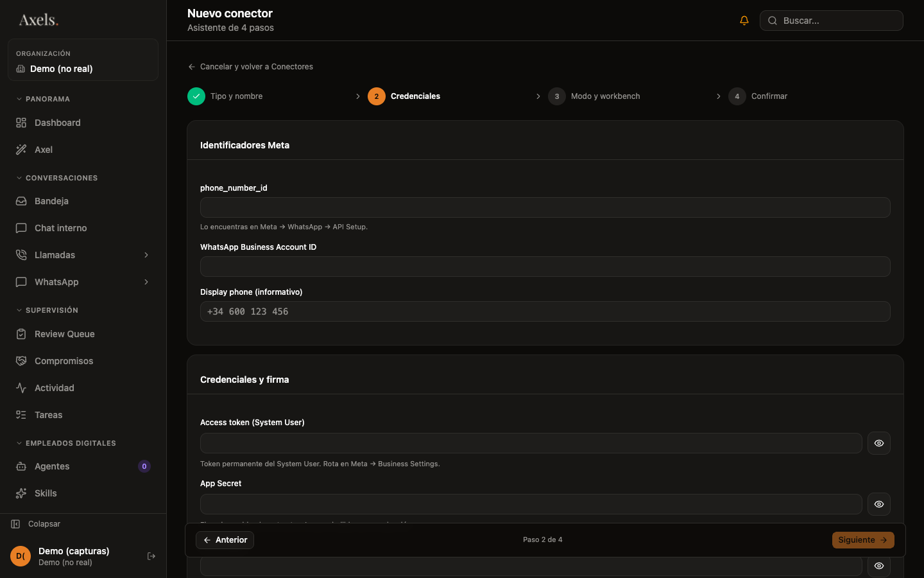The image size is (924, 578).
Task: Click the 'Nuevo conector' page title
Action: pyautogui.click(x=230, y=13)
